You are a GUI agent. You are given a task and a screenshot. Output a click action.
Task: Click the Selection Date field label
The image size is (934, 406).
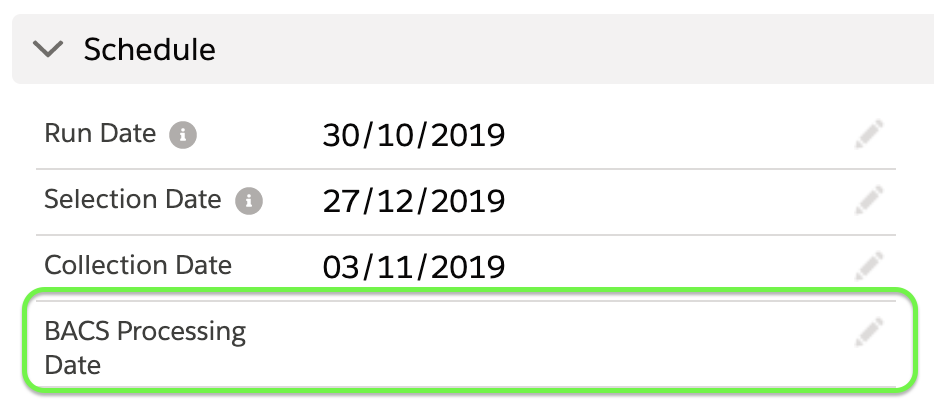pos(132,200)
